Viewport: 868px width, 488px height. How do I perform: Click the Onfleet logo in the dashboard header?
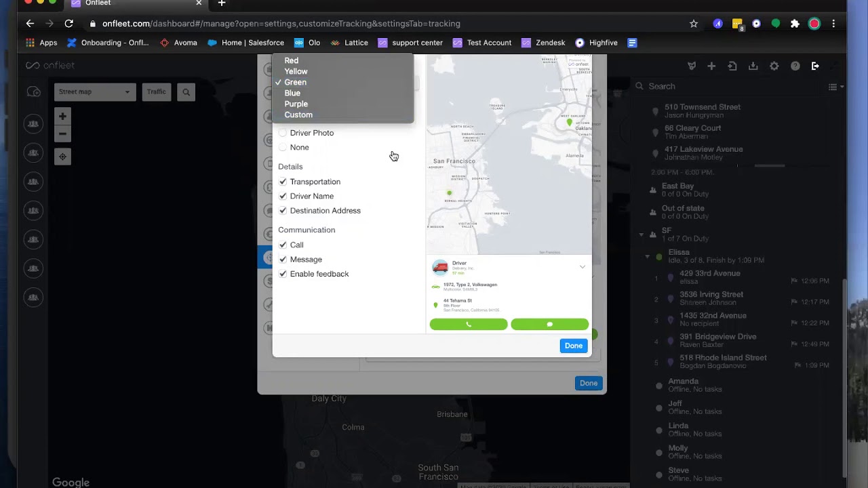pyautogui.click(x=50, y=66)
